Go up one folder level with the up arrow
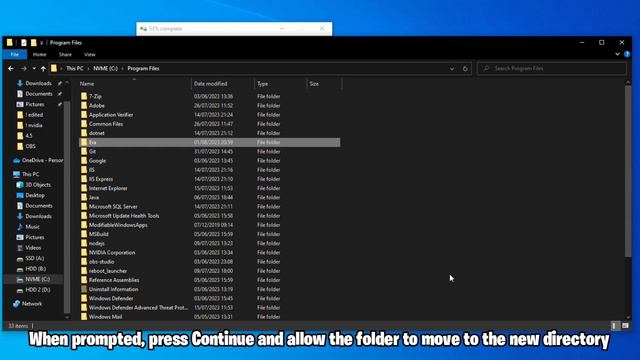 [43, 69]
